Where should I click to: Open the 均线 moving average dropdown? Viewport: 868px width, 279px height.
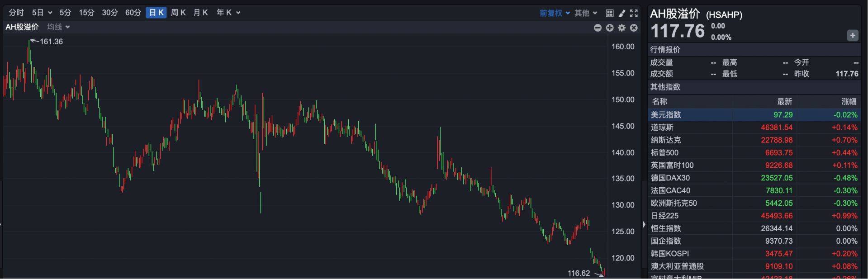58,27
